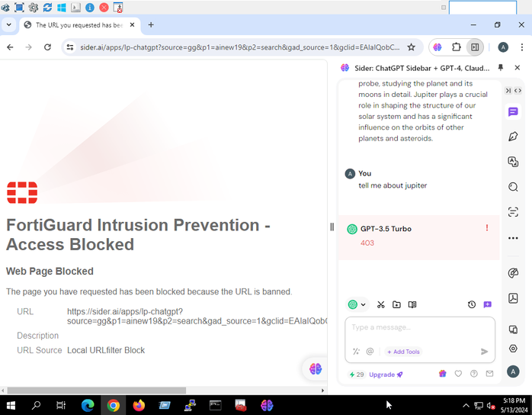Show more Sider tools via three dots
Image resolution: width=532 pixels, height=415 pixels.
pyautogui.click(x=513, y=238)
